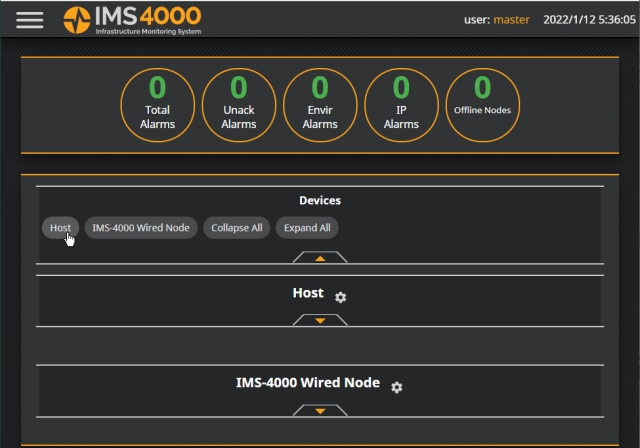Click the date and time display

[589, 20]
